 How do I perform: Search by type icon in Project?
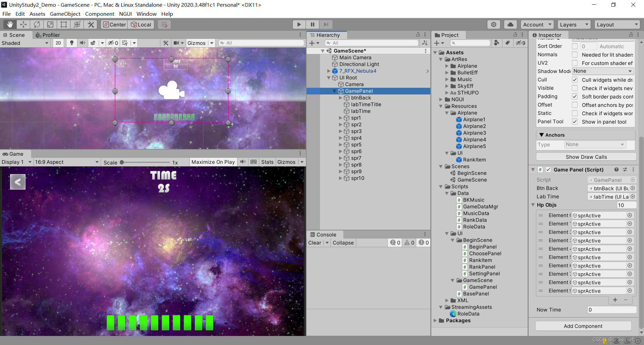496,43
